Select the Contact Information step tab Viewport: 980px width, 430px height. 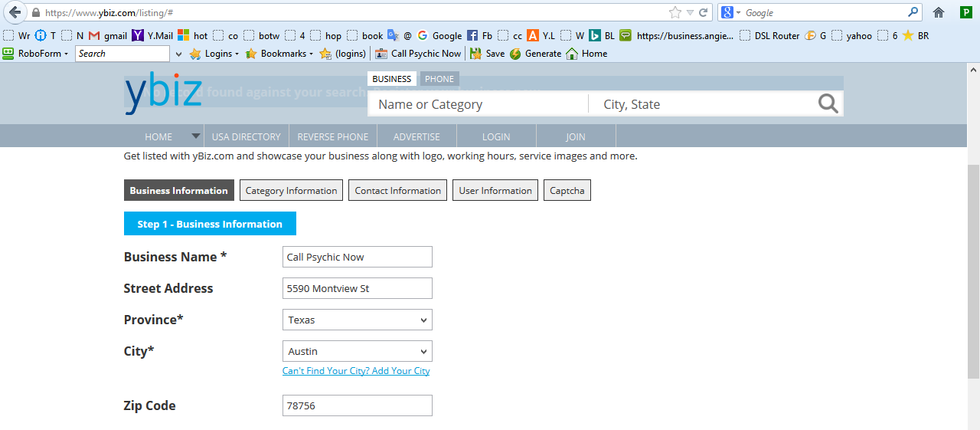(x=397, y=190)
